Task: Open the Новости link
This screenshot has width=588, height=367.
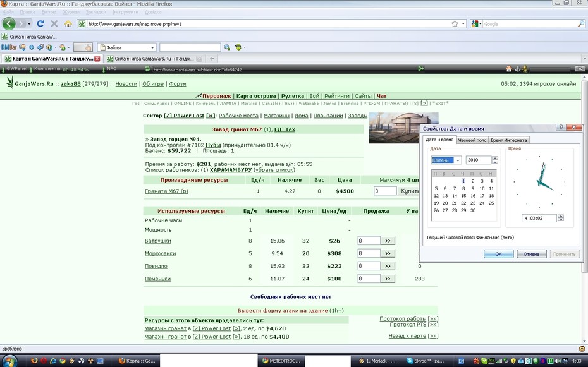Action: (126, 84)
